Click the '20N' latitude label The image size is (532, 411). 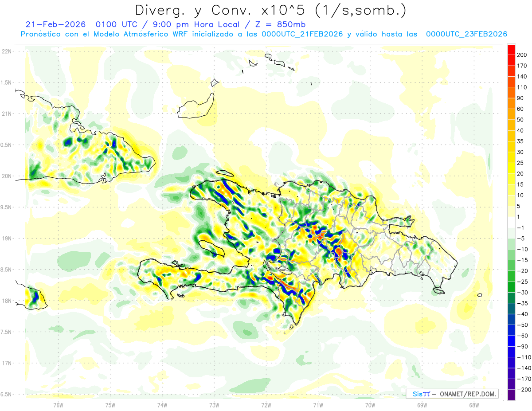click(7, 176)
